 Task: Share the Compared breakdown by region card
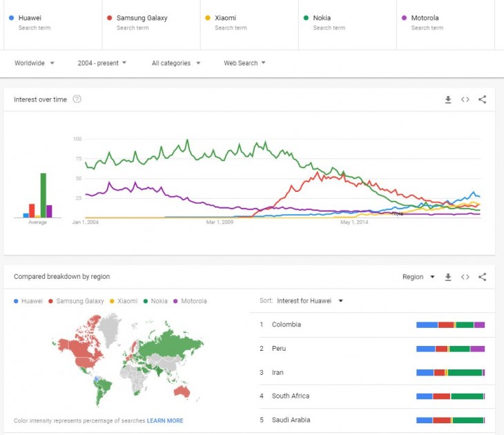click(482, 277)
